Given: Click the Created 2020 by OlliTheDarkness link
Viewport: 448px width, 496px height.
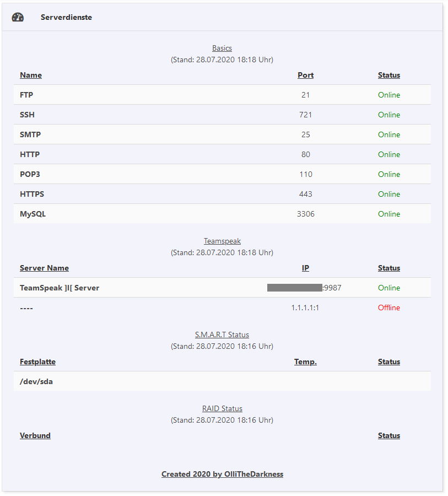Looking at the screenshot, I should tap(222, 474).
